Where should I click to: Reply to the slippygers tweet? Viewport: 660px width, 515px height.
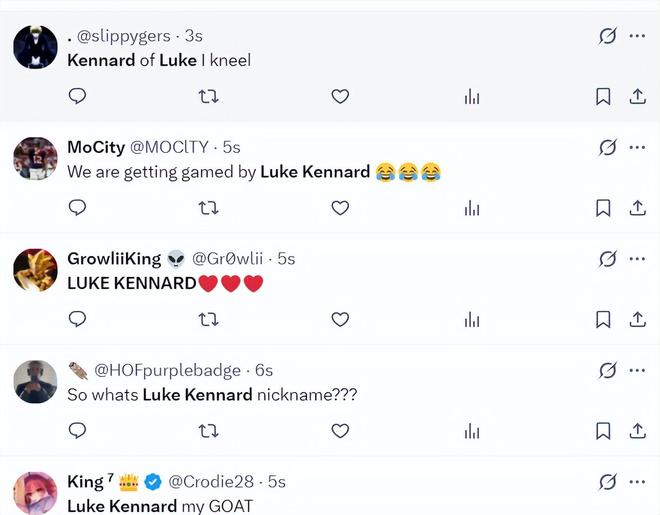[77, 96]
